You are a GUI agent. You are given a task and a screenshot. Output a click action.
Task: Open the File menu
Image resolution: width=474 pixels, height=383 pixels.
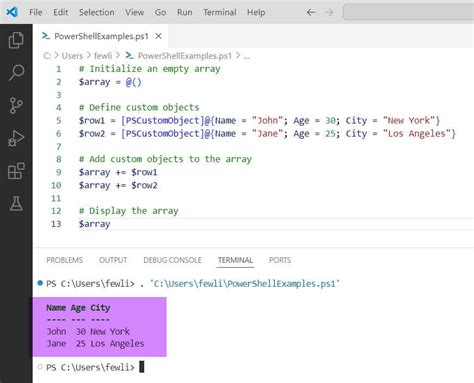point(36,12)
